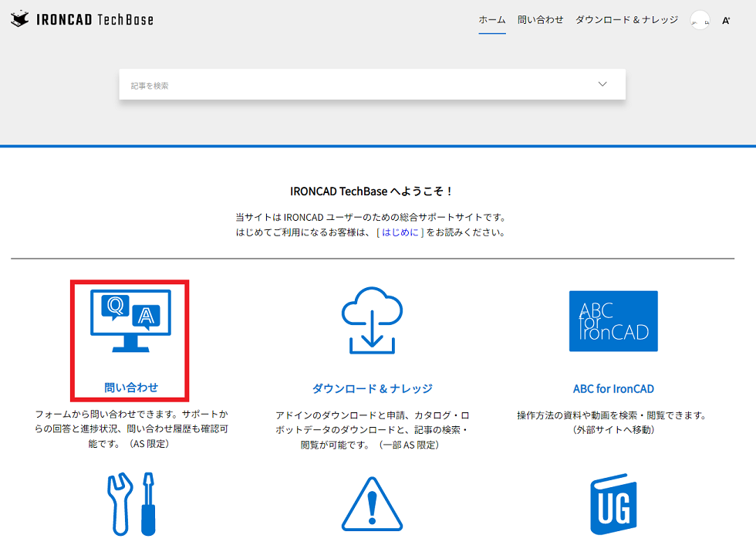Image resolution: width=756 pixels, height=552 pixels.
Task: Open the user profile avatar icon
Action: tap(699, 22)
